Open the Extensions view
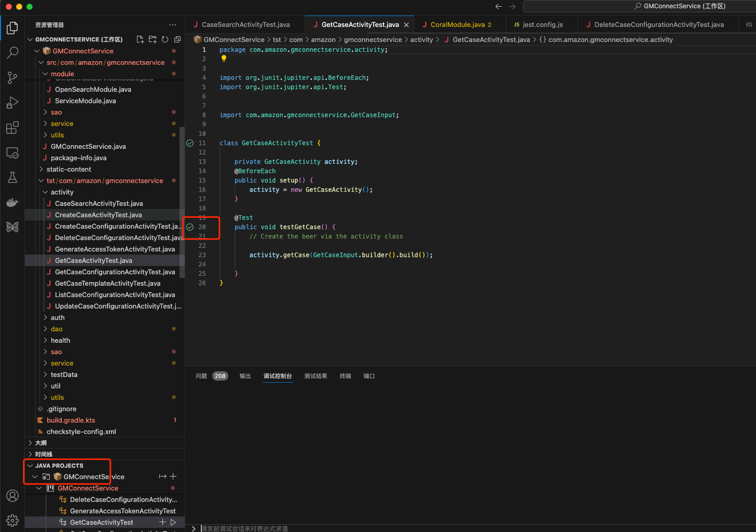The height and width of the screenshot is (532, 756). coord(12,128)
